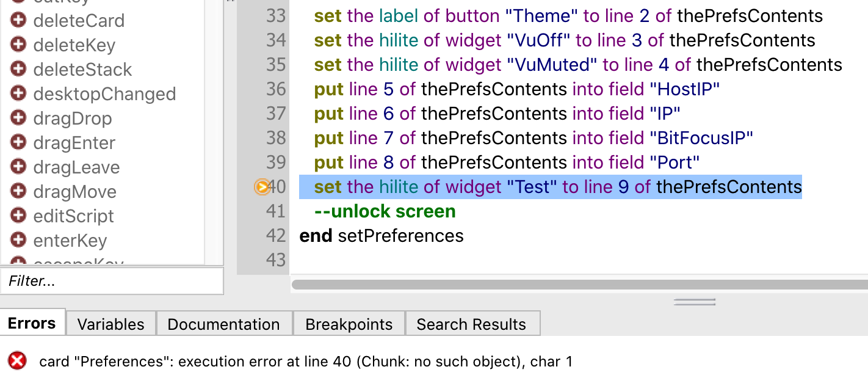
Task: Click the plus icon next to desktopChanged
Action: tap(18, 93)
